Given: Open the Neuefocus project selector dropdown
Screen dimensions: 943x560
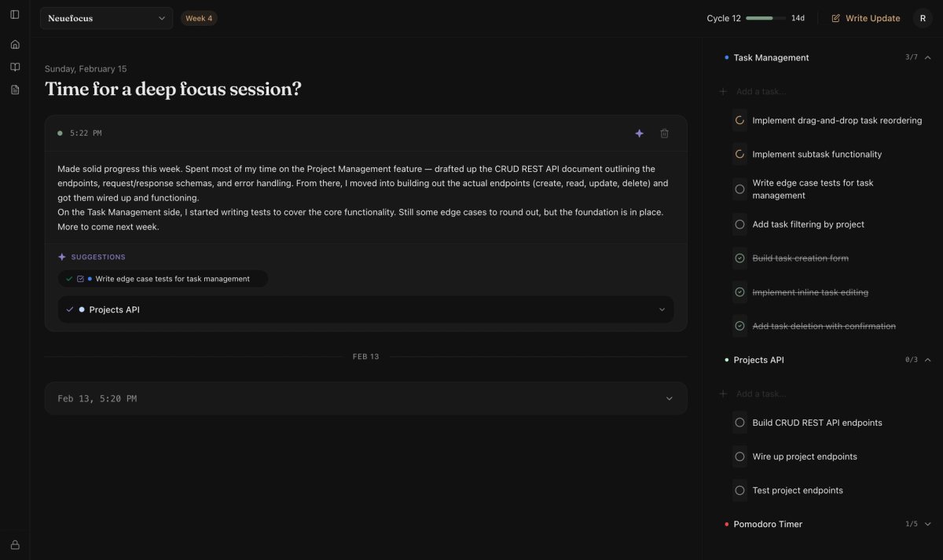Looking at the screenshot, I should pos(106,17).
